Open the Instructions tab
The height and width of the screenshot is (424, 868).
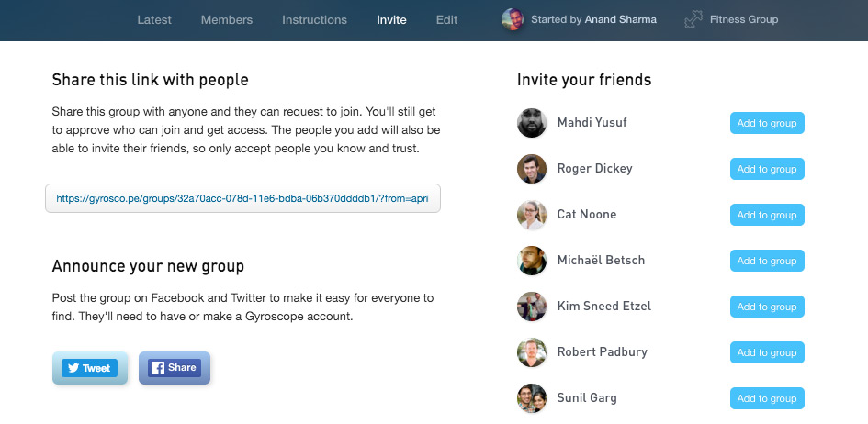(314, 20)
